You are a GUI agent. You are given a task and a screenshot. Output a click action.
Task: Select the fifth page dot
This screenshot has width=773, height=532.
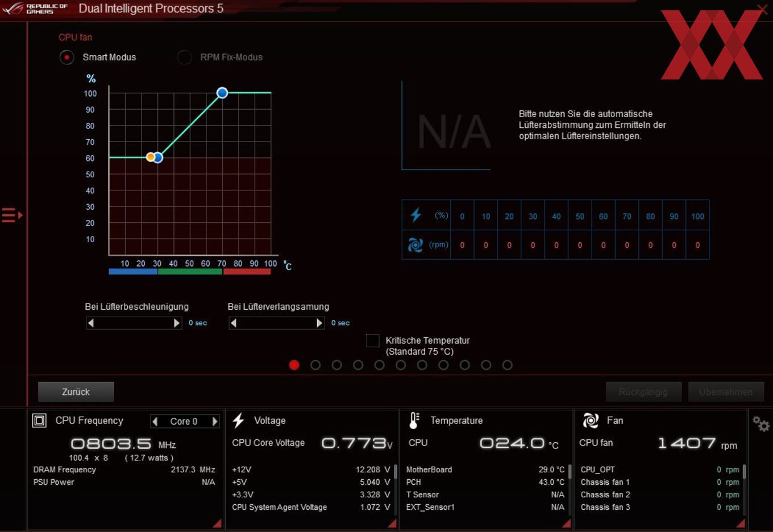[380, 365]
